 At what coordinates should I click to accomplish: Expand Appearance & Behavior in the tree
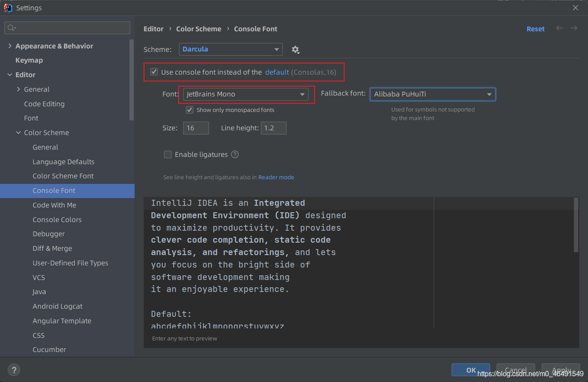[10, 46]
